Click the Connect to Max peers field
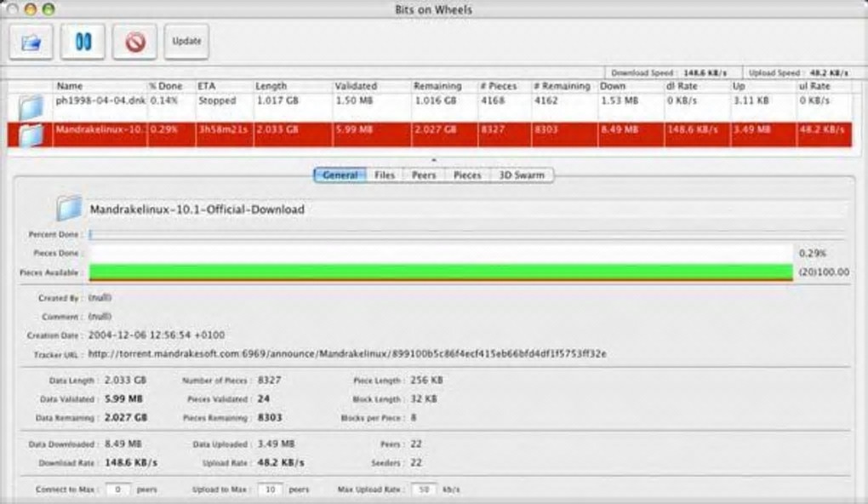The width and height of the screenshot is (868, 504). coord(117,490)
